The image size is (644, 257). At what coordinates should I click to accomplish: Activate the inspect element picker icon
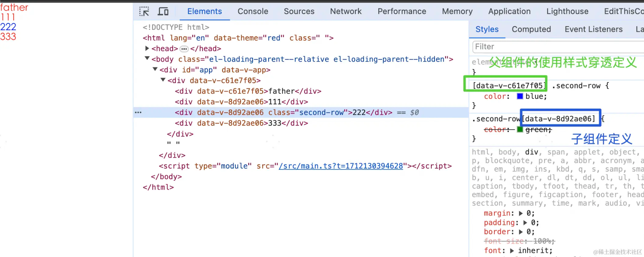tap(144, 11)
